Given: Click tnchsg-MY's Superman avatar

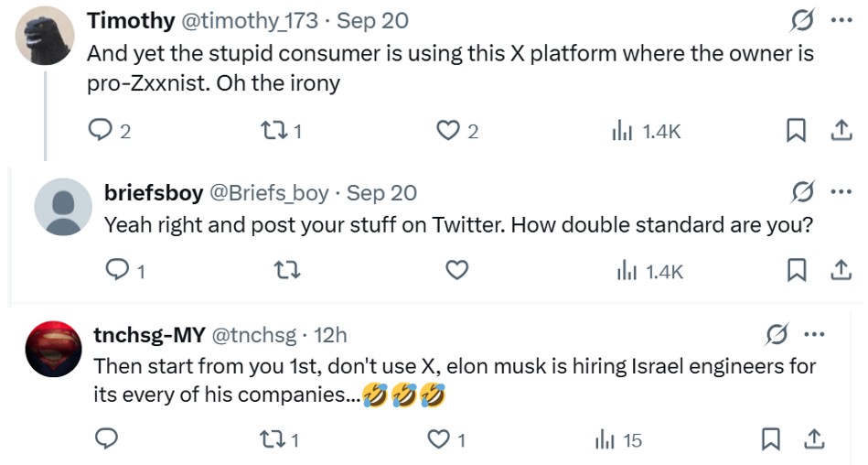Looking at the screenshot, I should pos(54,350).
